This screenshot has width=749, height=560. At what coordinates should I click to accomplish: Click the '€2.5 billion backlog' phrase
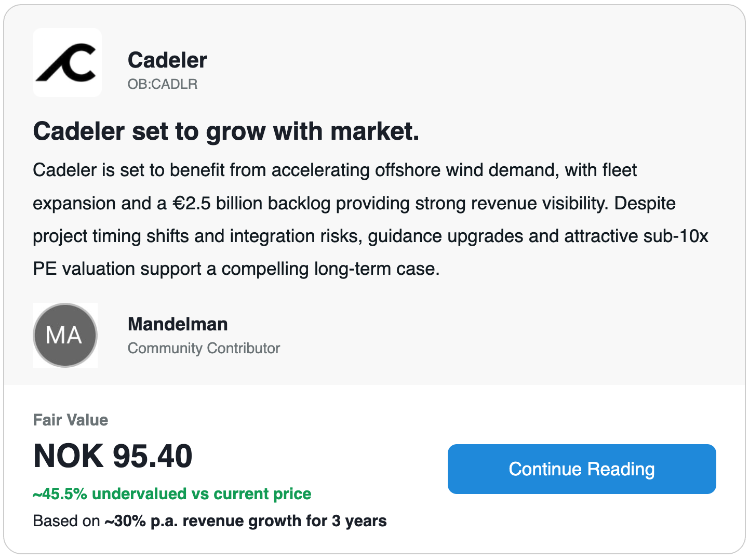point(251,203)
